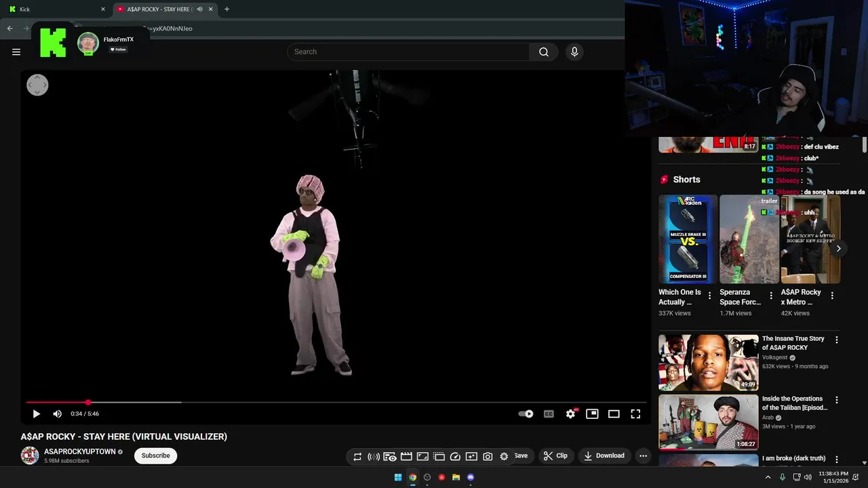The height and width of the screenshot is (488, 868).
Task: Click the volume boost enhancer icon
Action: tap(374, 456)
